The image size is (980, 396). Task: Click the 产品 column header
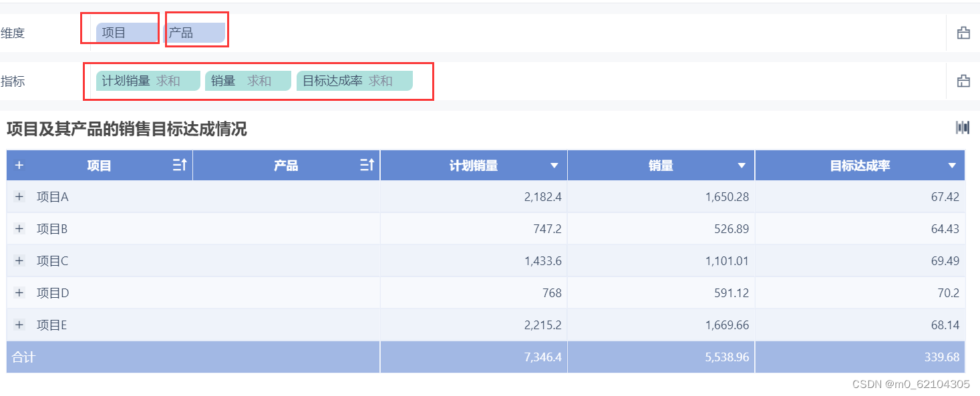coord(286,166)
